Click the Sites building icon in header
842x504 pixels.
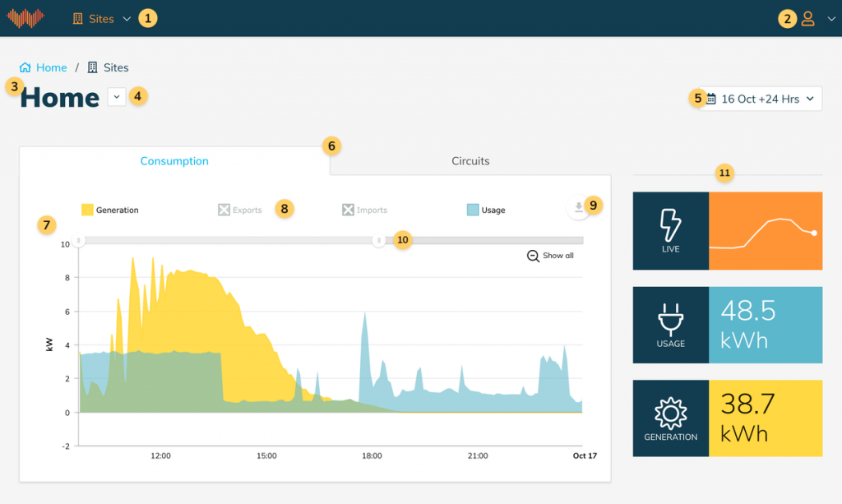(78, 19)
